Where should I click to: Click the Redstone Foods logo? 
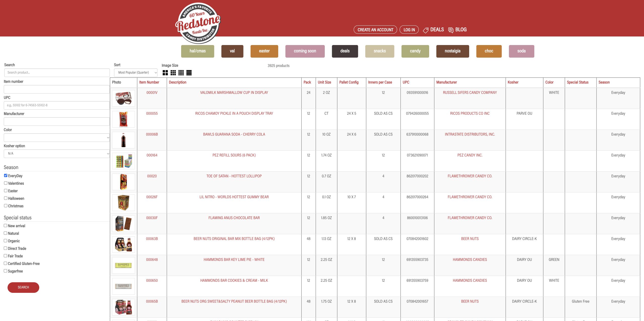(198, 23)
